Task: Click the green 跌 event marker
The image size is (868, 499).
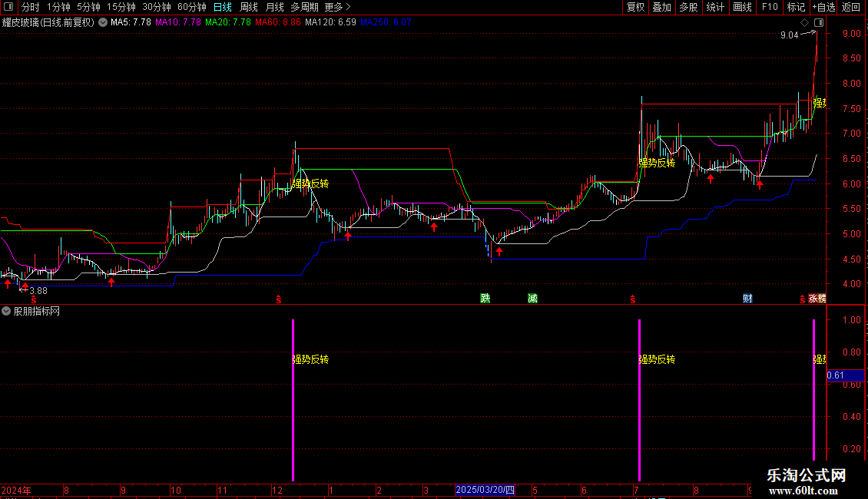Action: click(x=485, y=299)
